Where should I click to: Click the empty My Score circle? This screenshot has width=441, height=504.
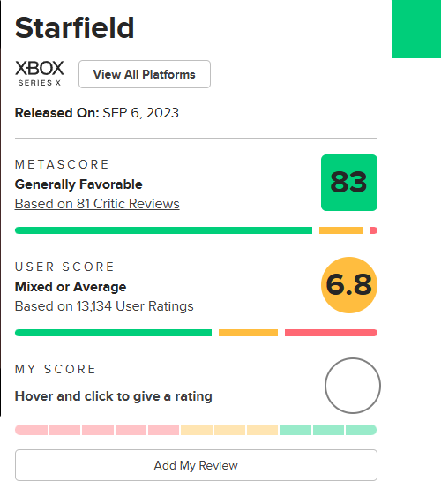pyautogui.click(x=353, y=386)
